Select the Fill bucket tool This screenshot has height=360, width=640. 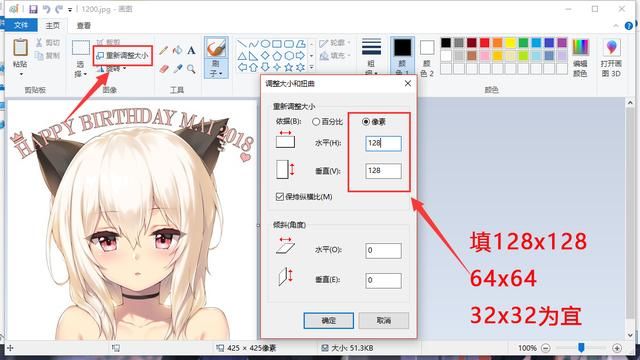click(177, 50)
